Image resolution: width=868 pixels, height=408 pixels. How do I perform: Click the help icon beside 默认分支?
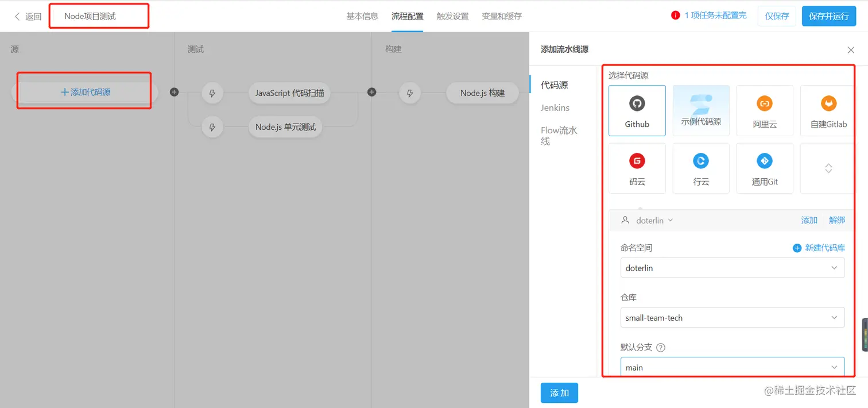[661, 348]
